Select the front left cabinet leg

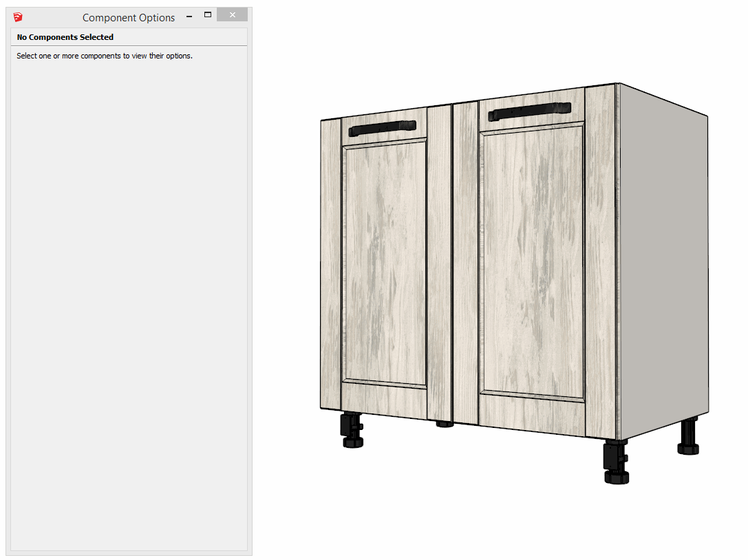coord(353,431)
